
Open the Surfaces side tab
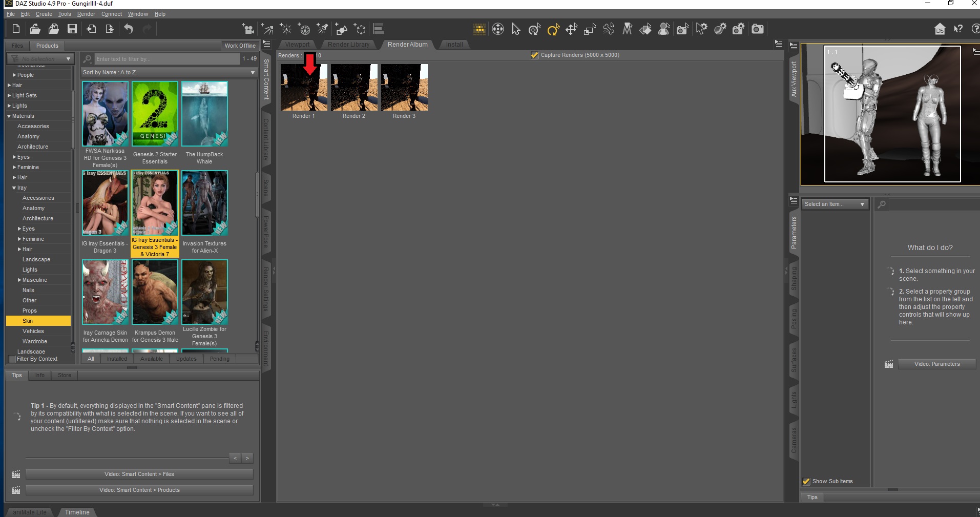(794, 360)
